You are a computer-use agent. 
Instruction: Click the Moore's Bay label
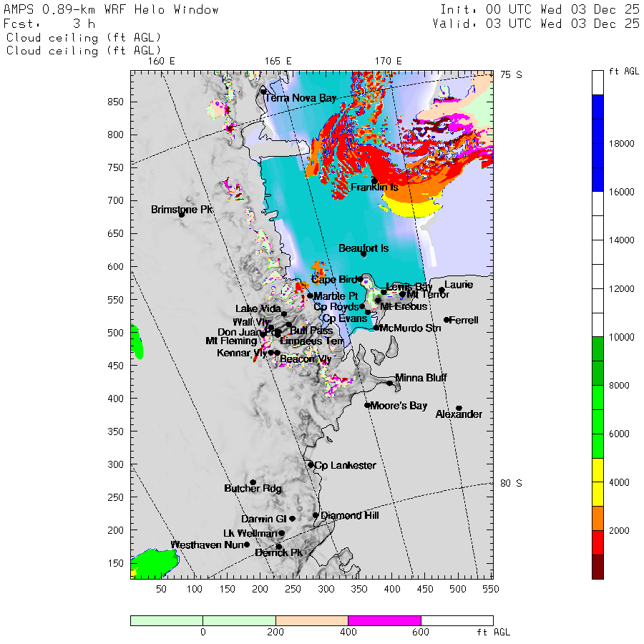coord(399,406)
